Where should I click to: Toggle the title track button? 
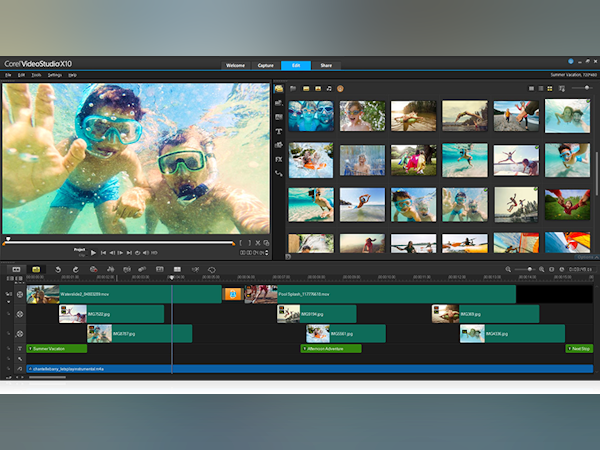pyautogui.click(x=20, y=349)
